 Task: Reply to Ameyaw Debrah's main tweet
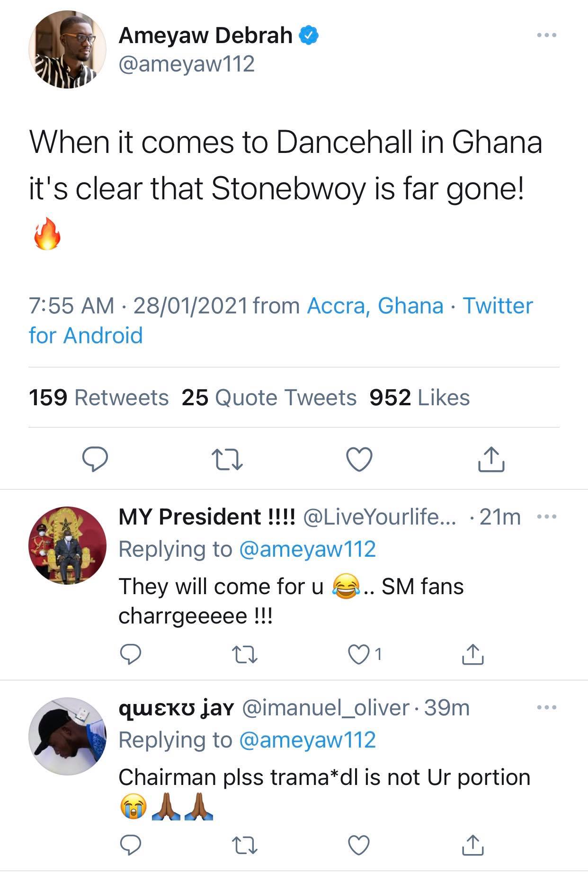click(x=95, y=459)
